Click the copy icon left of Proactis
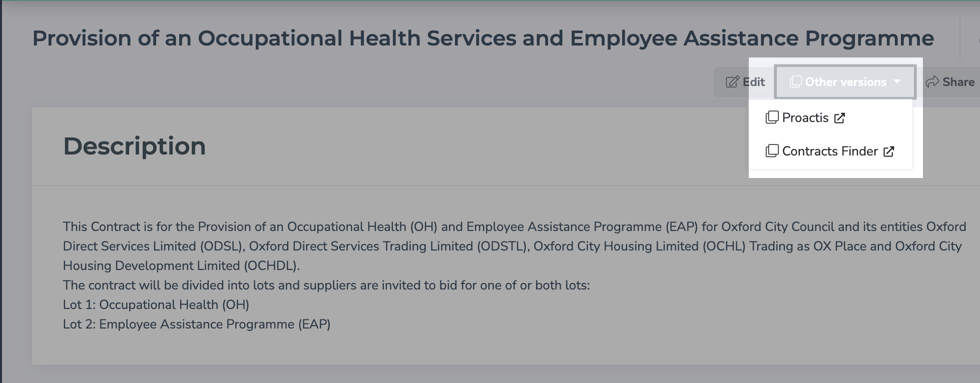This screenshot has width=980, height=383. 772,117
